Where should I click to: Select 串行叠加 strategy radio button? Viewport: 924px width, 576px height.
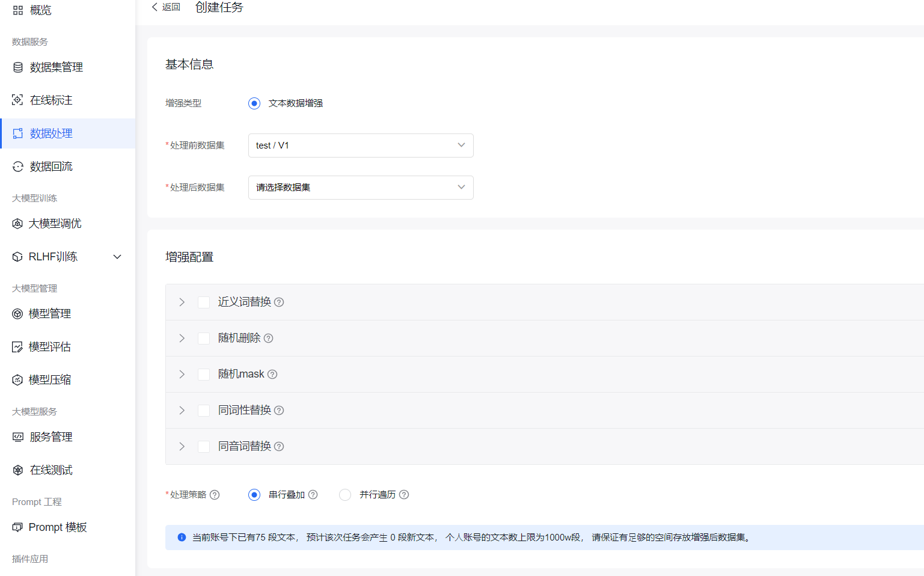pyautogui.click(x=254, y=495)
